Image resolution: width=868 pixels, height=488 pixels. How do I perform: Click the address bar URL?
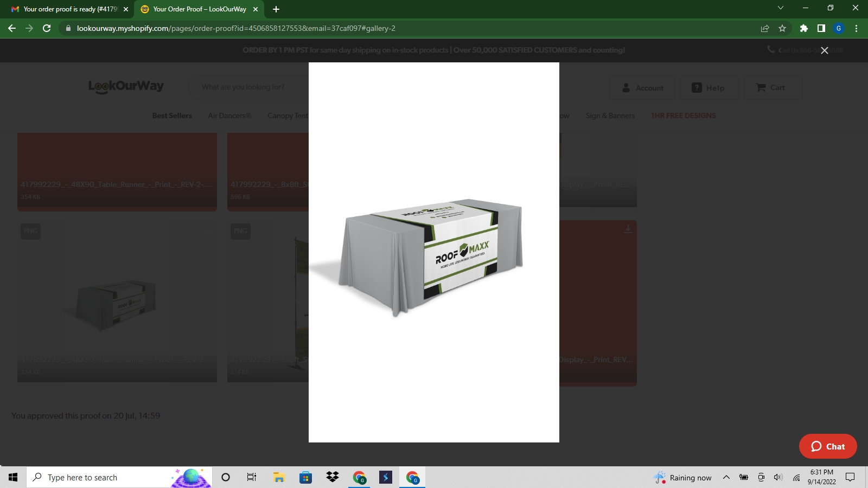tap(236, 28)
